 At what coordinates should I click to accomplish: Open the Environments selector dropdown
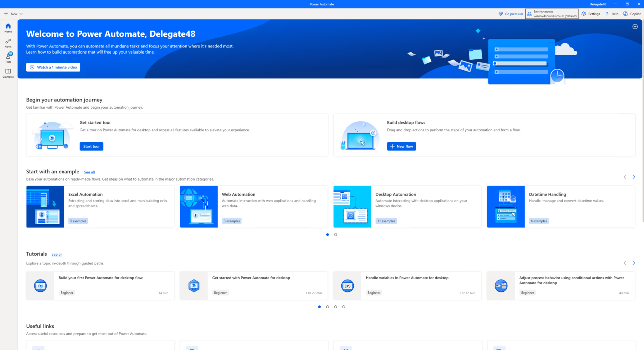(552, 14)
